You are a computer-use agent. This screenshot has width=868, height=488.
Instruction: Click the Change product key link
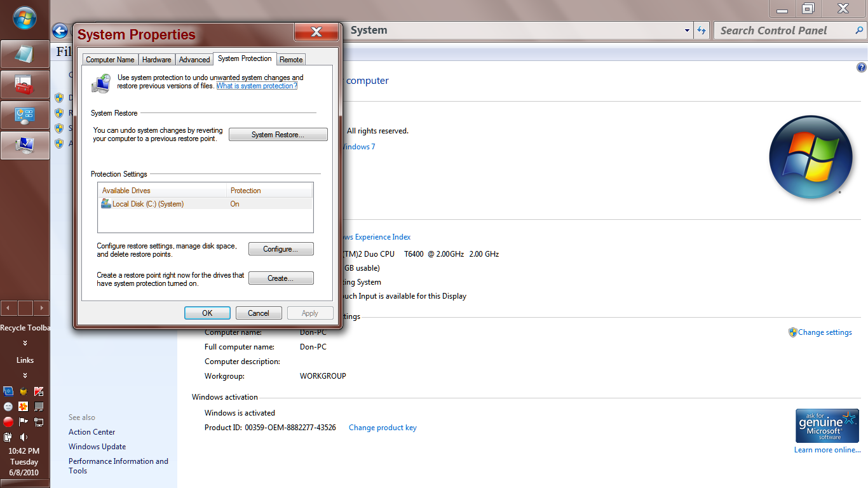point(383,427)
